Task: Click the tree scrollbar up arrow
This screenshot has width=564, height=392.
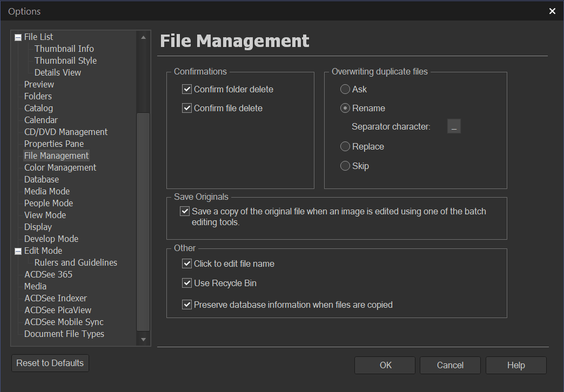Action: point(143,37)
